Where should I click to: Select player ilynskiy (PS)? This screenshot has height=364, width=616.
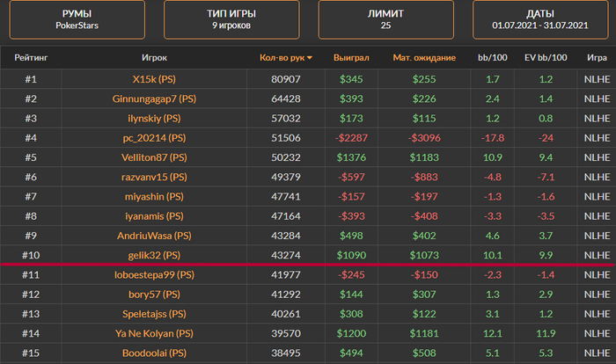(x=154, y=119)
